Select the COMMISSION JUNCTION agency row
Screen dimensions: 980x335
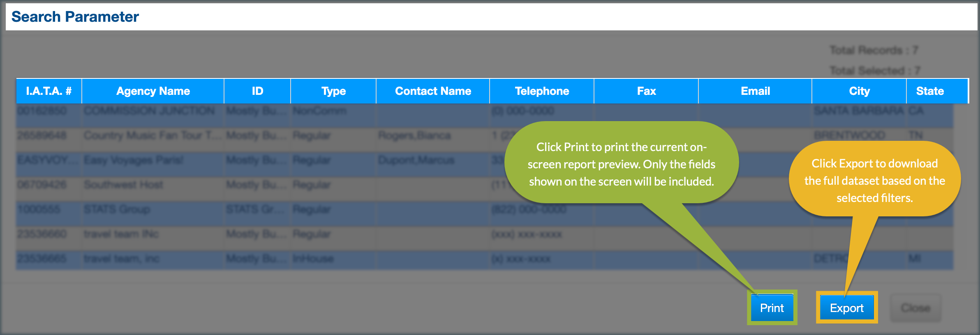coord(149,111)
